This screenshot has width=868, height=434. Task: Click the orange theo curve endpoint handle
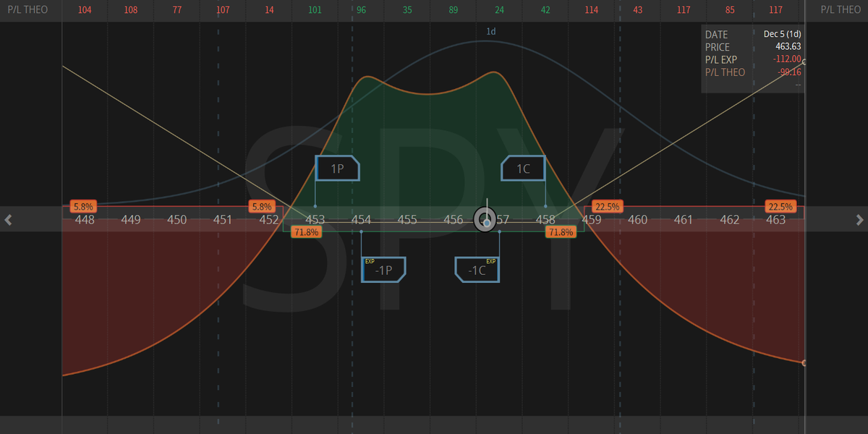tap(804, 362)
